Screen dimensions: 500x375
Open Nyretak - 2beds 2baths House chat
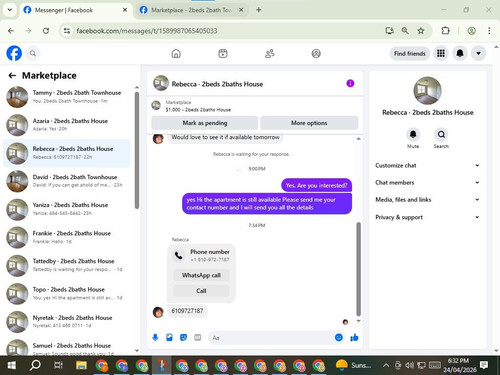click(67, 322)
